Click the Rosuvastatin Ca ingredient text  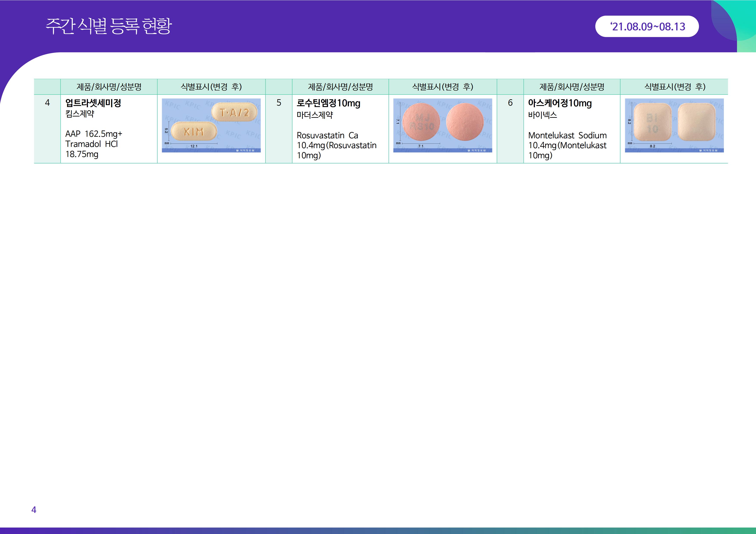pos(327,135)
